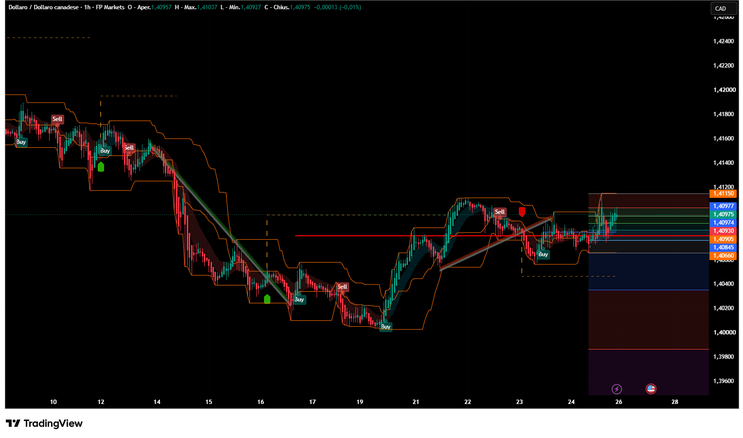743x438 pixels.
Task: Click date 23 on the time axis
Action: (x=519, y=402)
